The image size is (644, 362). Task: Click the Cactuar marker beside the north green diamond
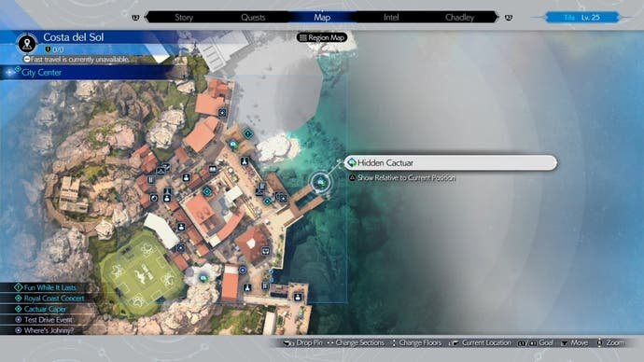233,144
